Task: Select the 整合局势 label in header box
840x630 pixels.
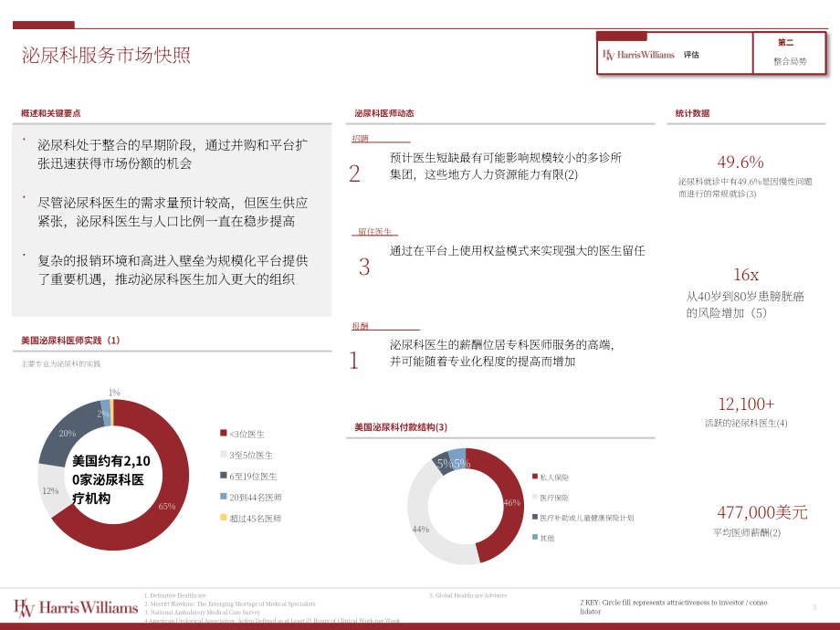Action: click(x=790, y=61)
